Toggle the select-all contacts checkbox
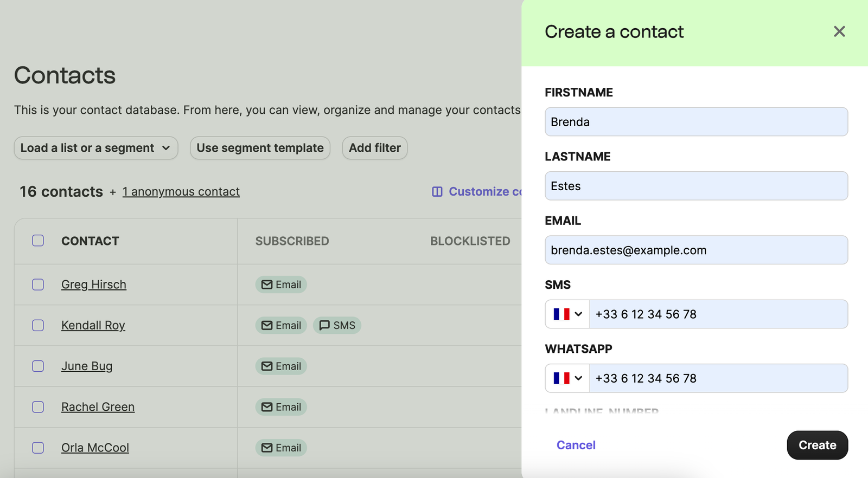The height and width of the screenshot is (478, 868). coord(38,241)
